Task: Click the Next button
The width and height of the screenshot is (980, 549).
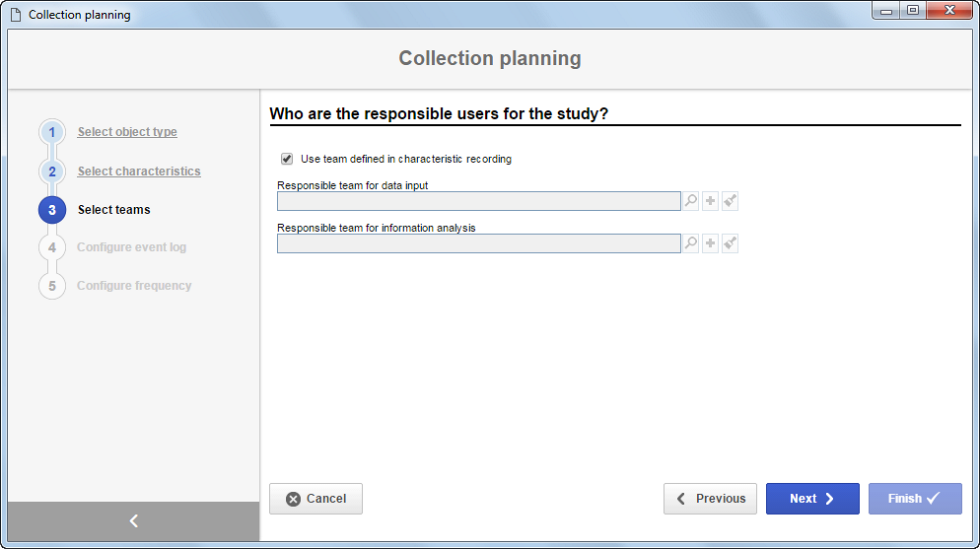Action: tap(812, 499)
